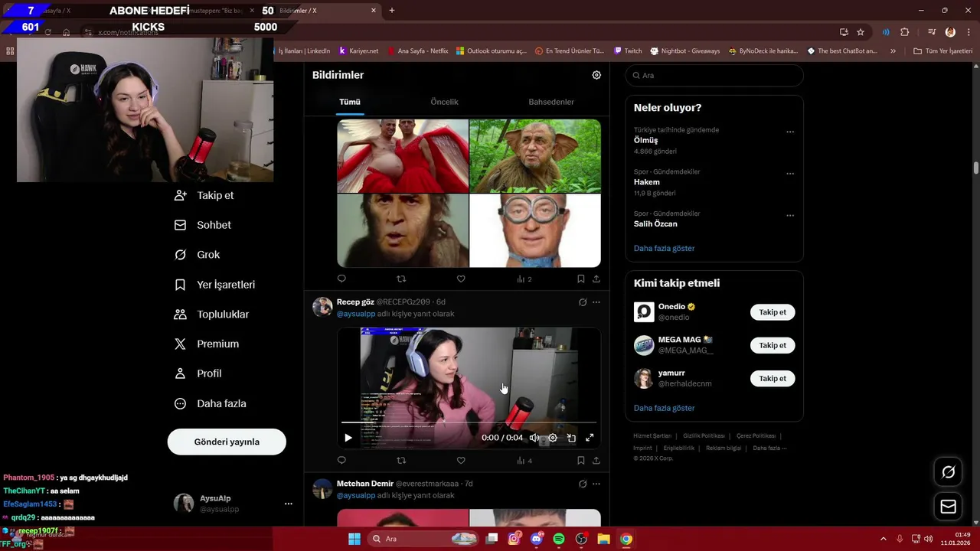The height and width of the screenshot is (551, 980).
Task: Open a new browser tab
Action: (392, 11)
